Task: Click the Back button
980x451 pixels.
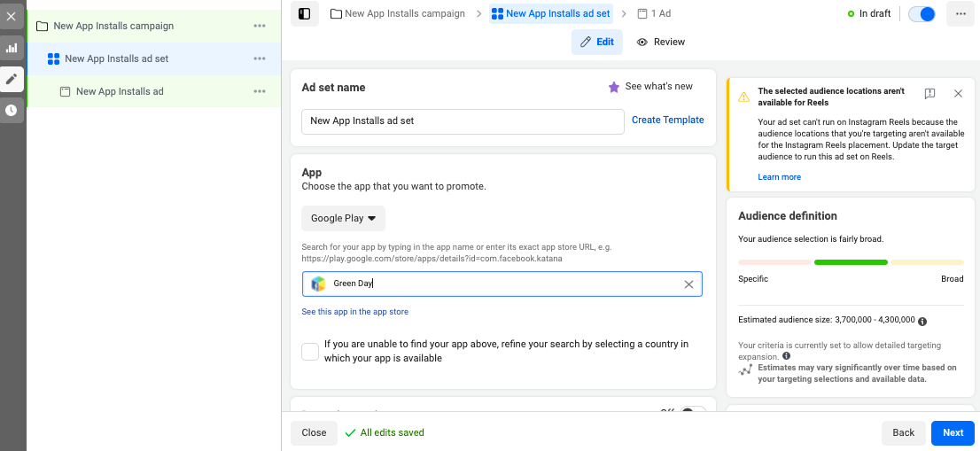Action: coord(903,433)
